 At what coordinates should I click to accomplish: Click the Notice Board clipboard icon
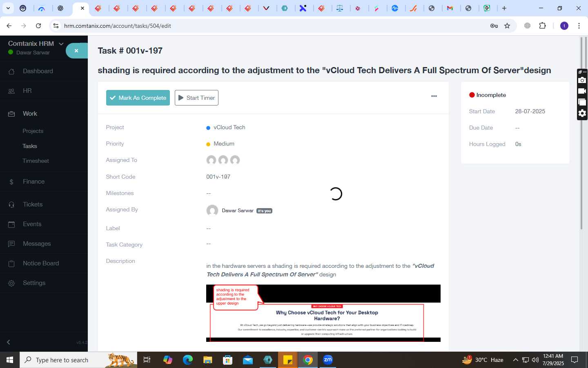point(11,263)
